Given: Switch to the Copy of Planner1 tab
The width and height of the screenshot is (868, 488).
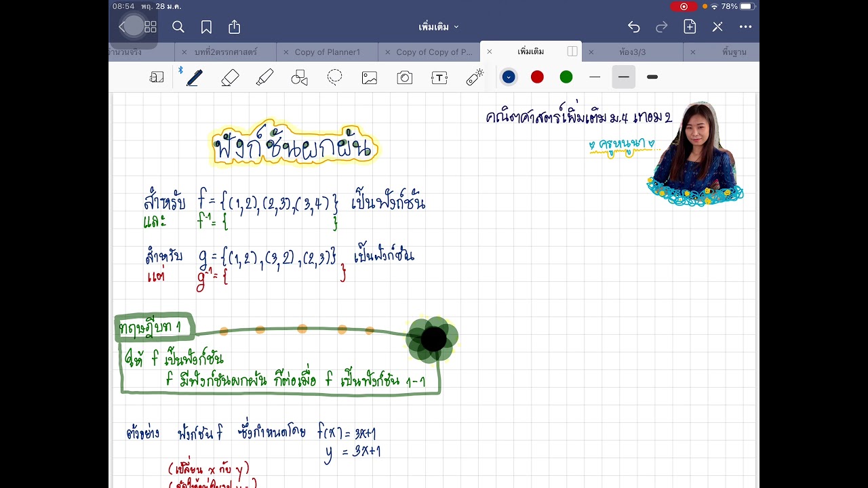Looking at the screenshot, I should pos(328,52).
